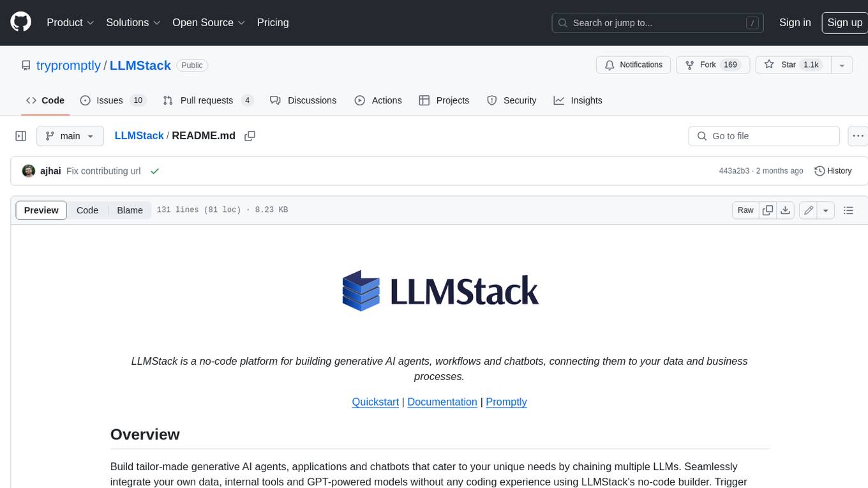This screenshot has width=868, height=488.
Task: Expand the edit options dropdown arrow
Action: click(827, 210)
